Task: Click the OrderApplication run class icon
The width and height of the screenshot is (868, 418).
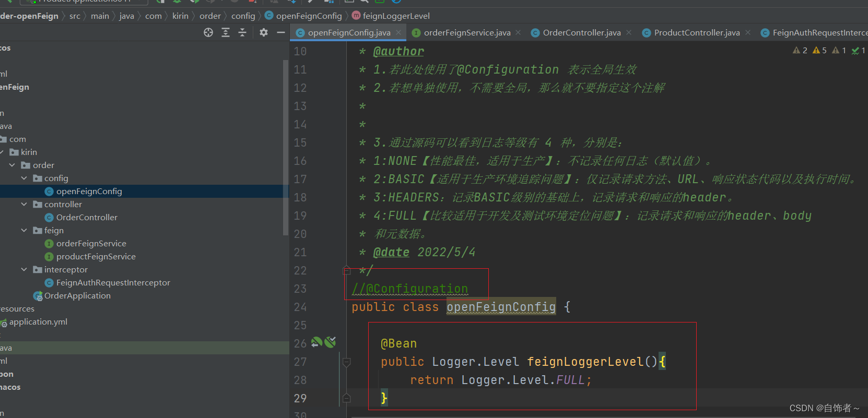Action: coord(38,296)
